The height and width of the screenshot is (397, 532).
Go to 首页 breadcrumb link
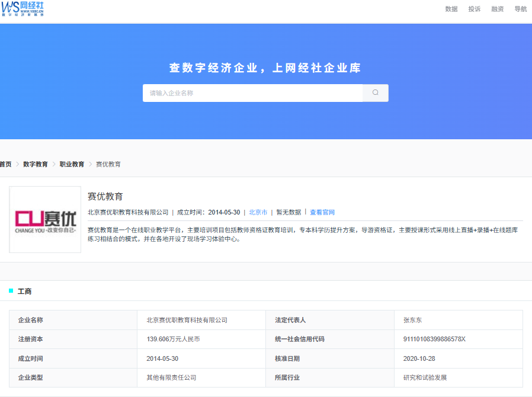click(5, 164)
